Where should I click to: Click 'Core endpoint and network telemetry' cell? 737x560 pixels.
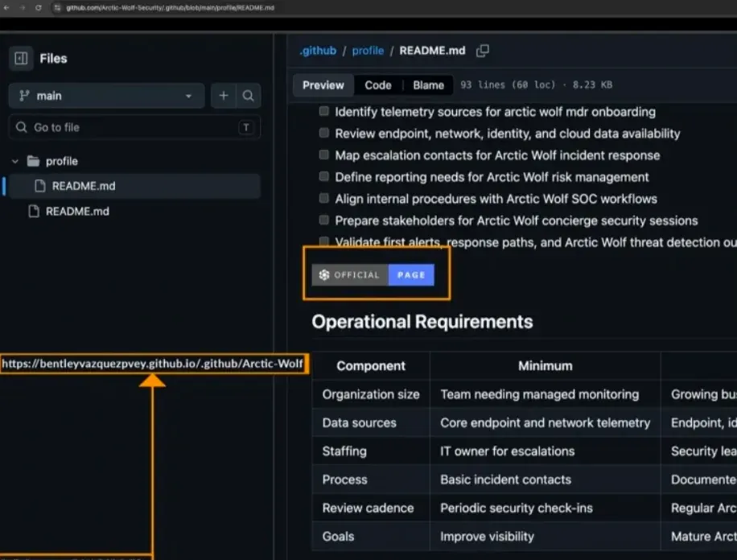point(546,422)
